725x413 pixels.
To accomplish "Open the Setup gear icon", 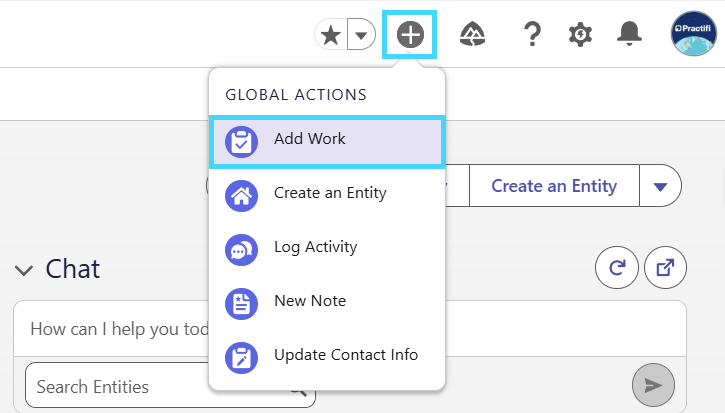I will point(580,35).
